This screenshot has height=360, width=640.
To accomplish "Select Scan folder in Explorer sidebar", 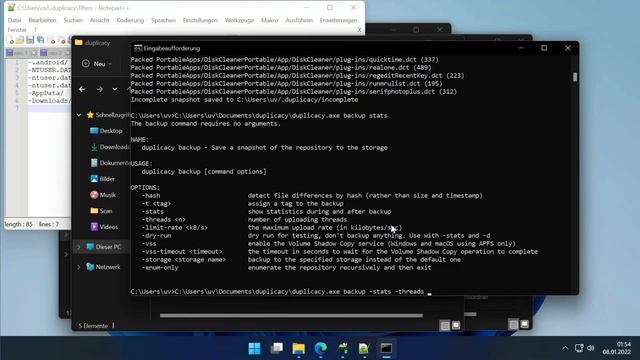I will 101,211.
